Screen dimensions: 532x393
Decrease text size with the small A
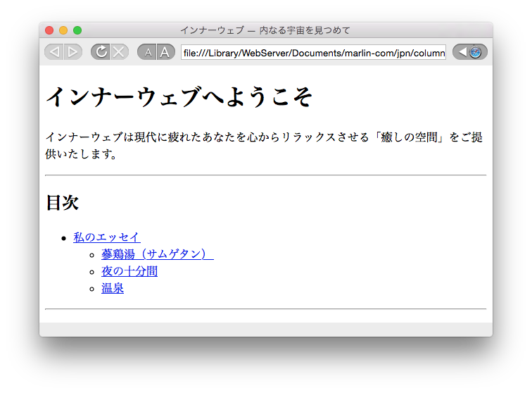click(x=147, y=52)
